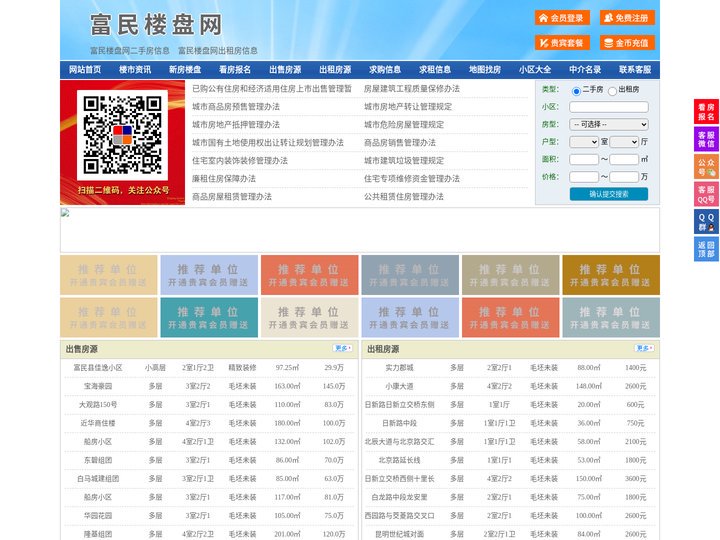The height and width of the screenshot is (540, 720).
Task: Open 地图找房 navigation item
Action: pyautogui.click(x=485, y=70)
